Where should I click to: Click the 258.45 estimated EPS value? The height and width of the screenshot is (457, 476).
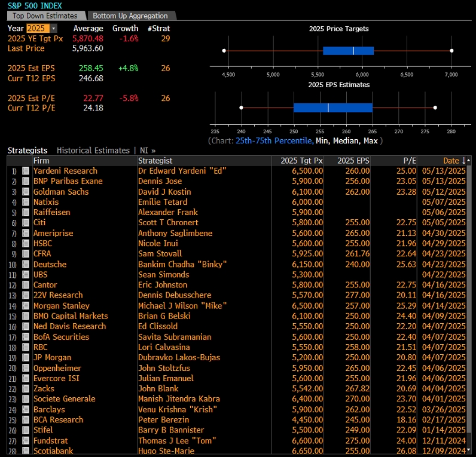(91, 69)
